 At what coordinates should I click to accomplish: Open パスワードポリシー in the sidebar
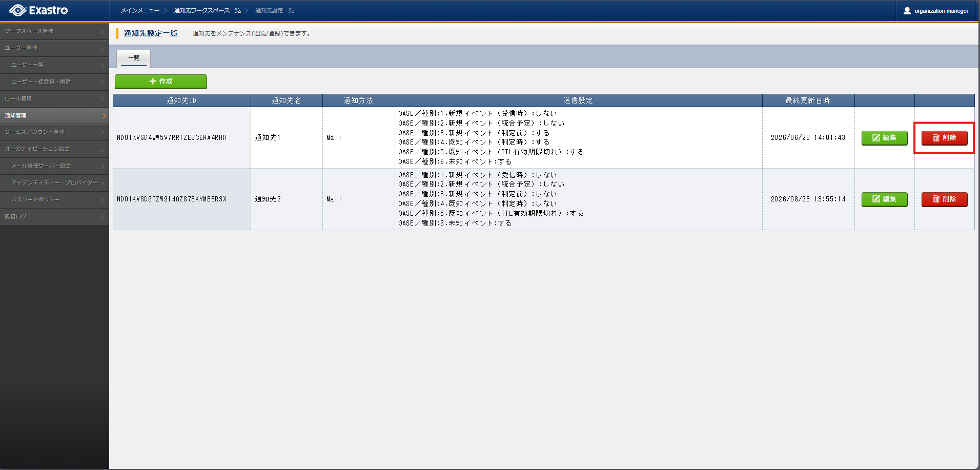tap(54, 200)
